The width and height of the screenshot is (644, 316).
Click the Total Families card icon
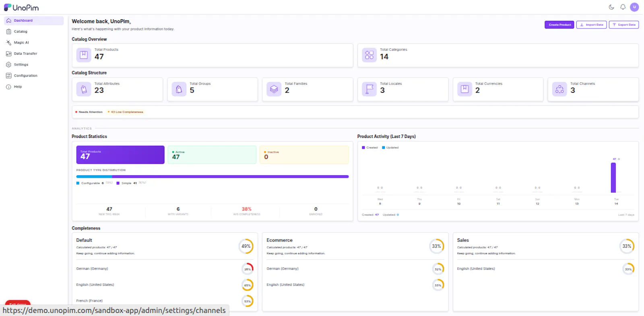[x=274, y=89]
